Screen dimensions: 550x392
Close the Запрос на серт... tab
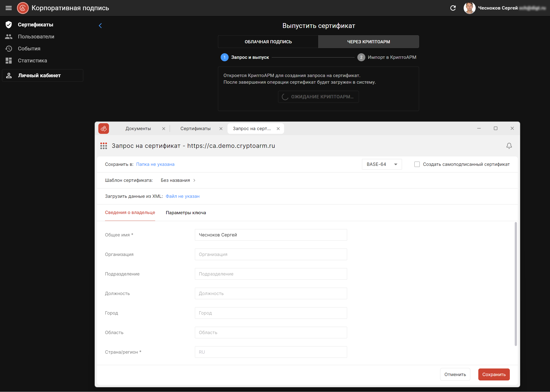tap(278, 129)
